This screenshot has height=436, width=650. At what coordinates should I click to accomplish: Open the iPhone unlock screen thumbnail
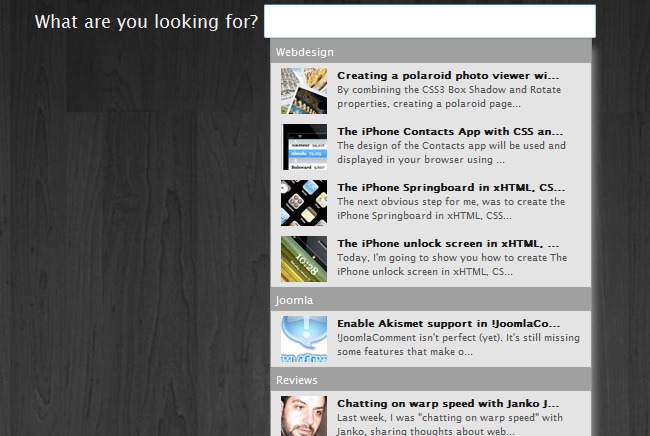click(304, 259)
